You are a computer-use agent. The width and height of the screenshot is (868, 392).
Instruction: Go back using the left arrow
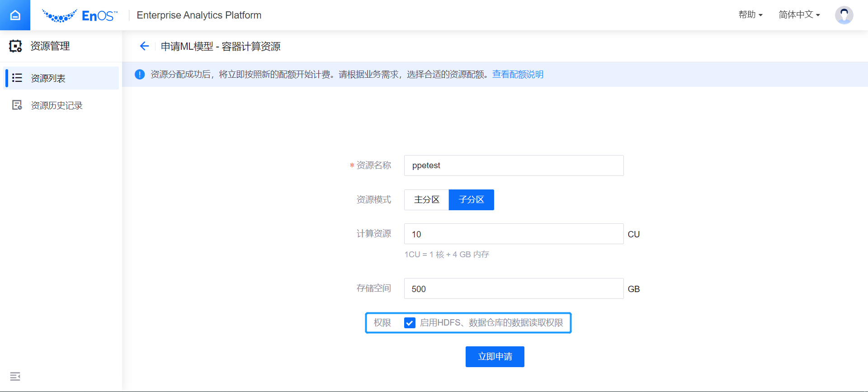pyautogui.click(x=144, y=46)
